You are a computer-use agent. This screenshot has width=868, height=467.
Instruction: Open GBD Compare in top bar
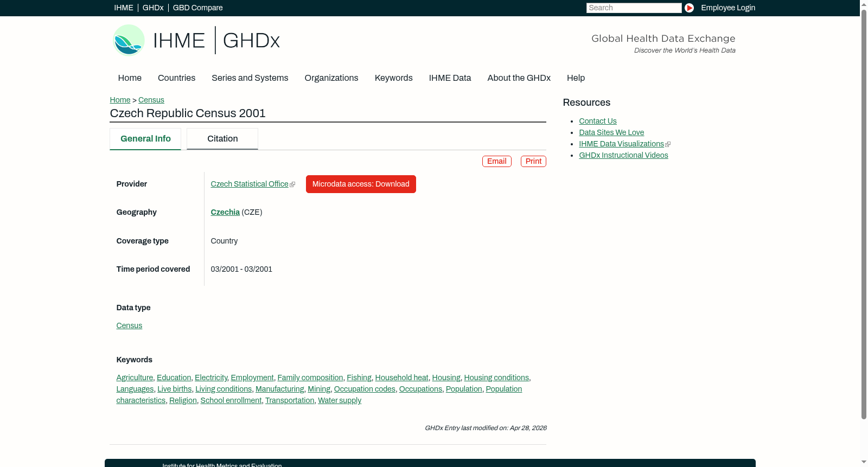[198, 8]
